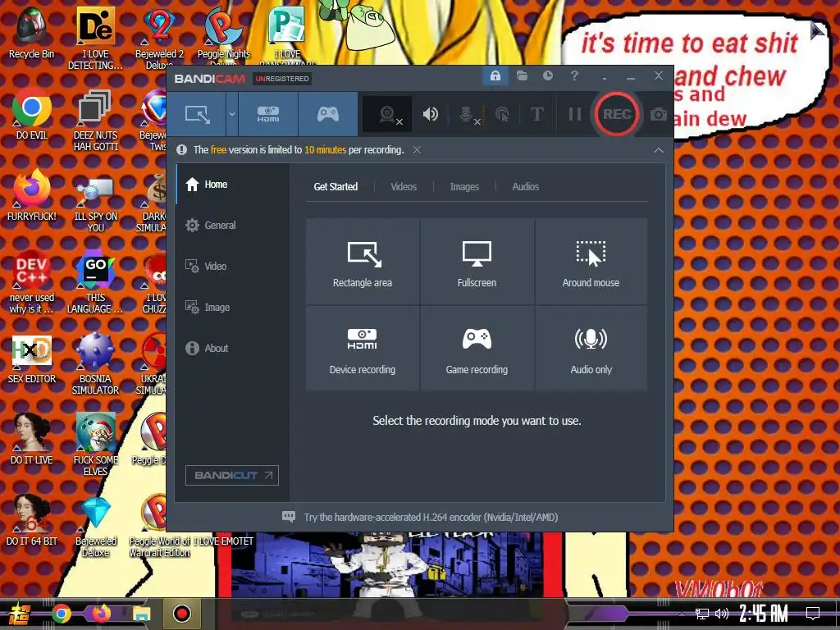
Task: Click the hardware-accelerated H.264 encoder tip
Action: [431, 517]
